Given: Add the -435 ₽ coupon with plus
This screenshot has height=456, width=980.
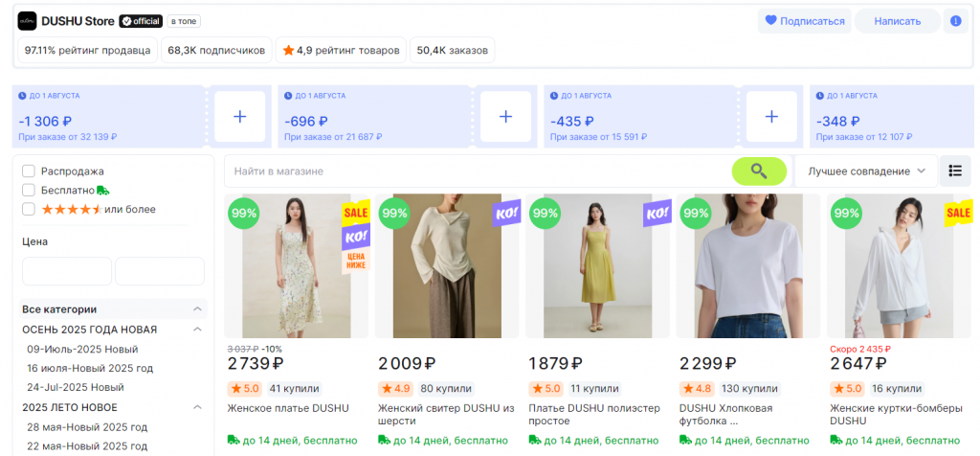Looking at the screenshot, I should coord(772,116).
